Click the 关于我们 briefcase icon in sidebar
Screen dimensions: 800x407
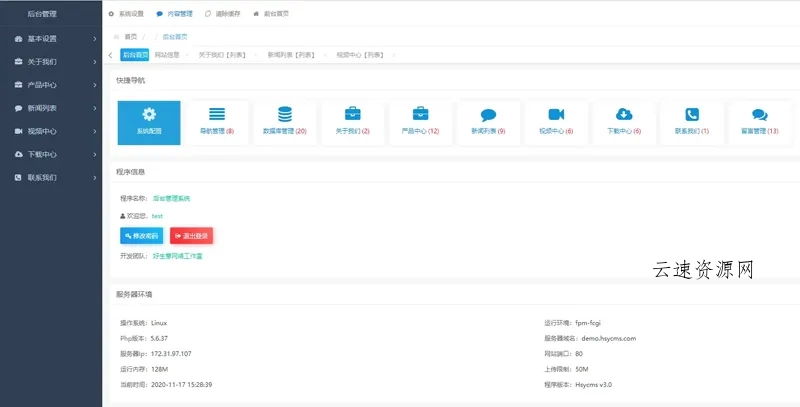tap(18, 62)
